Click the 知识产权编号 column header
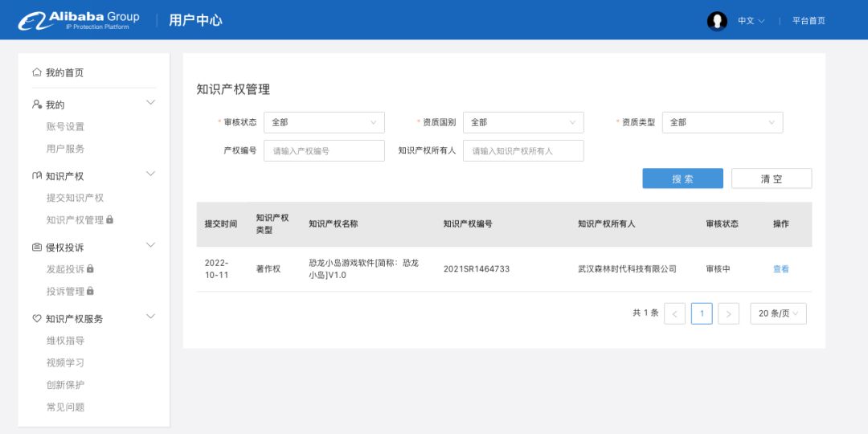Viewport: 868px width, 434px height. 469,224
